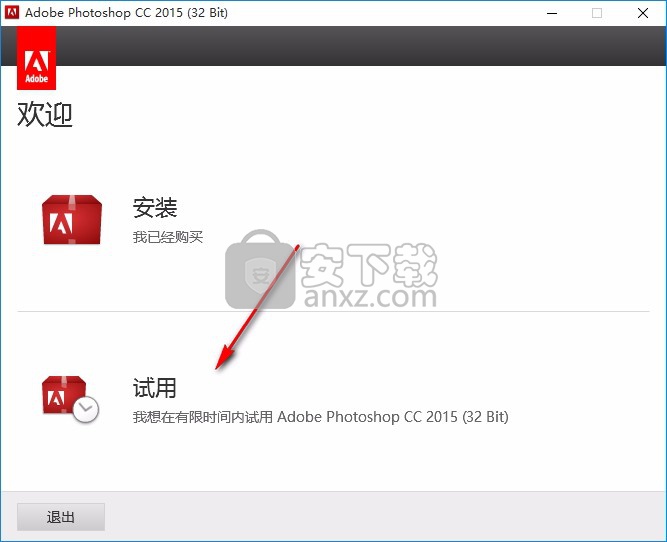Click the title text Adobe Photoshop CC 2015
Image resolution: width=667 pixels, height=542 pixels.
pos(126,13)
